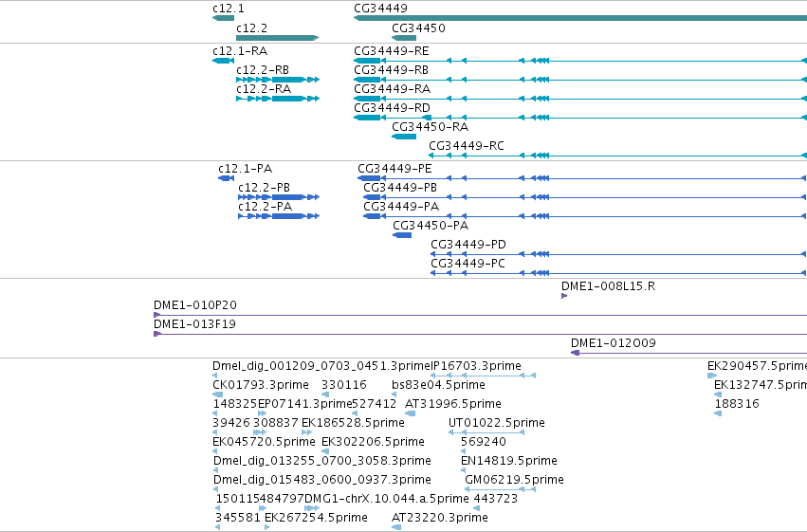Select the EN14819.5prime EST
The image size is (807, 532).
coord(464,470)
